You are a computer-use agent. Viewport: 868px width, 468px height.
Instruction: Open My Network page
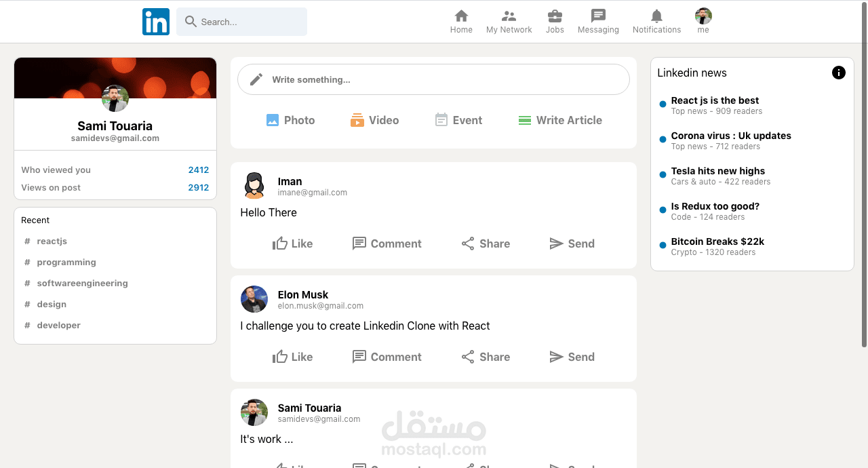509,22
